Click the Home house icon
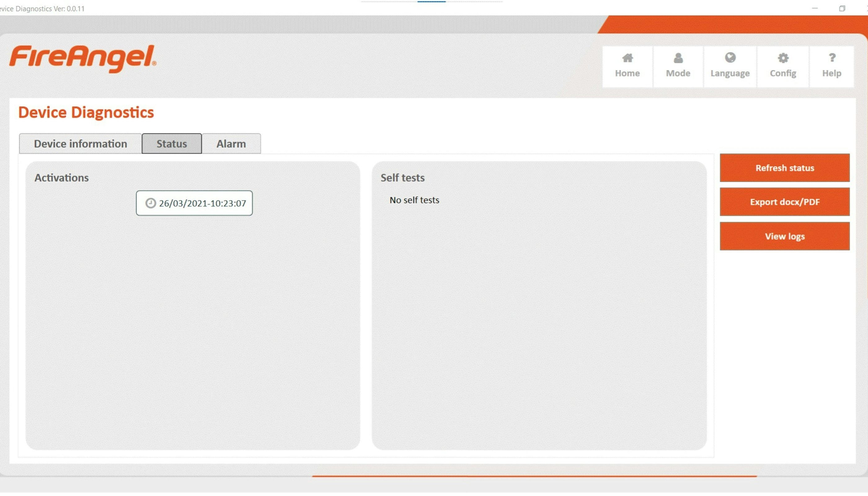Screen dimensions: 868x496 627,59
